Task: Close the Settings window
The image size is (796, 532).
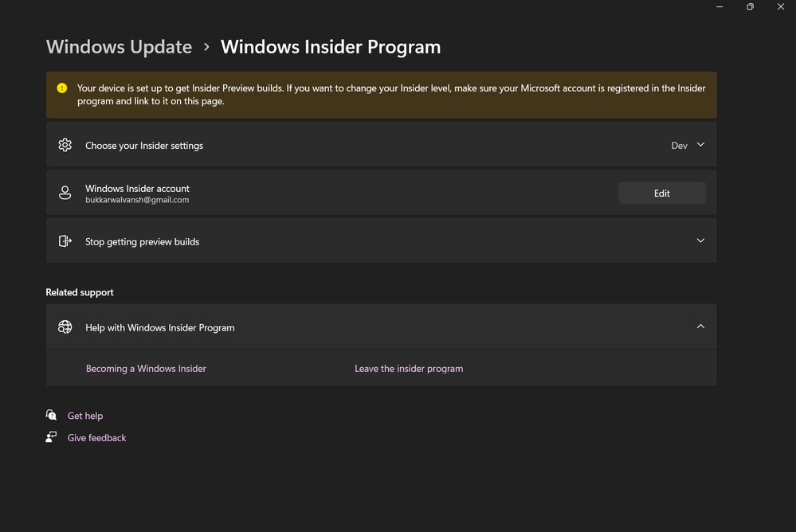Action: pyautogui.click(x=781, y=6)
